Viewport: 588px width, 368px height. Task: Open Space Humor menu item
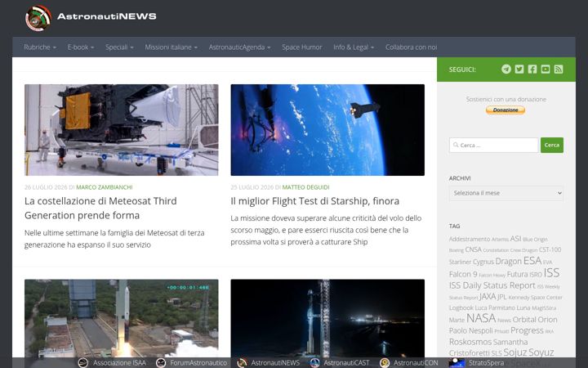pyautogui.click(x=302, y=47)
